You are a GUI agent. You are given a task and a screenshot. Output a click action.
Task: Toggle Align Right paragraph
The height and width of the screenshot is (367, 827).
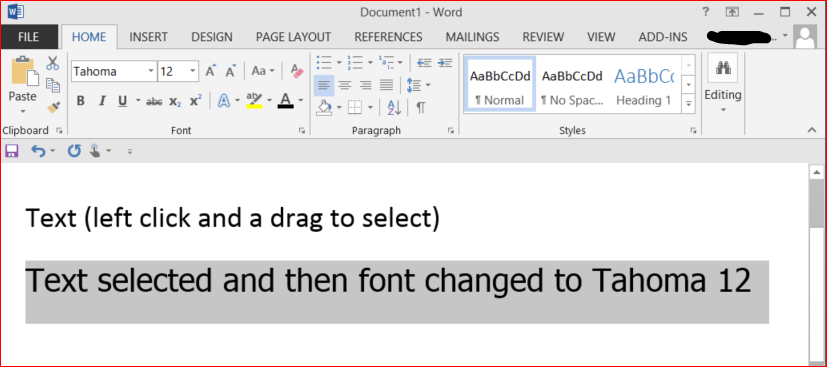coord(366,85)
